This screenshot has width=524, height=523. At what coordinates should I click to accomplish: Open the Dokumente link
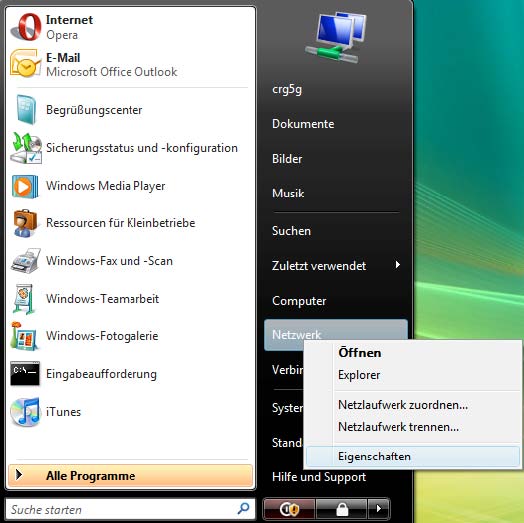(303, 124)
